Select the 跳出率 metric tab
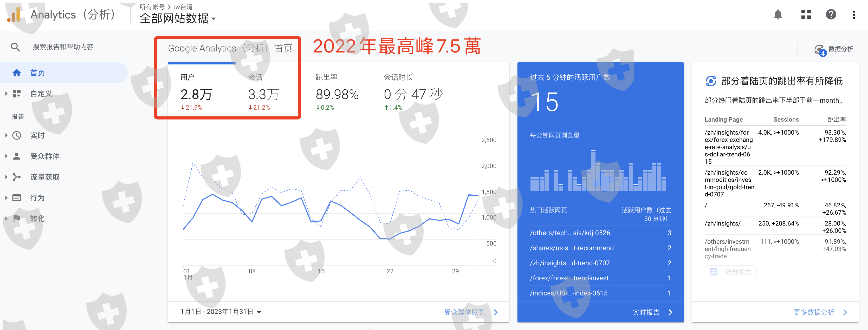 [337, 91]
